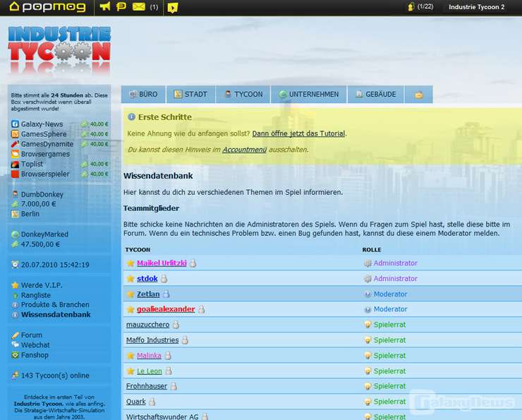Open Produkte & Branchen

[55, 305]
